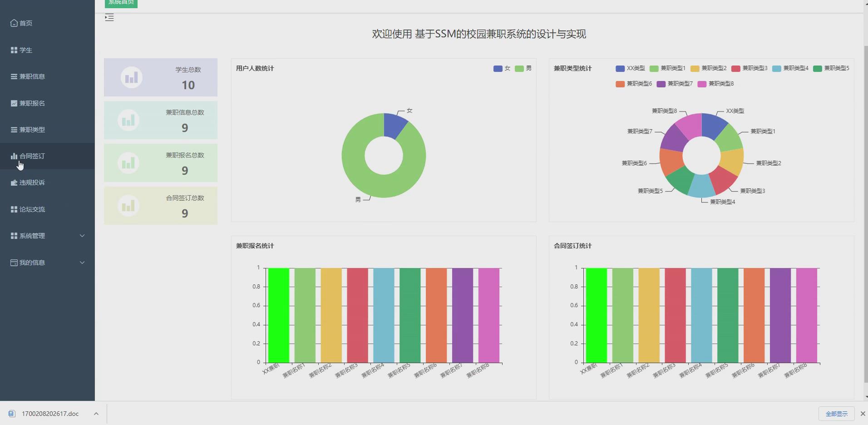The width and height of the screenshot is (868, 425).
Task: Click the grid icon beside 学生
Action: [x=14, y=50]
